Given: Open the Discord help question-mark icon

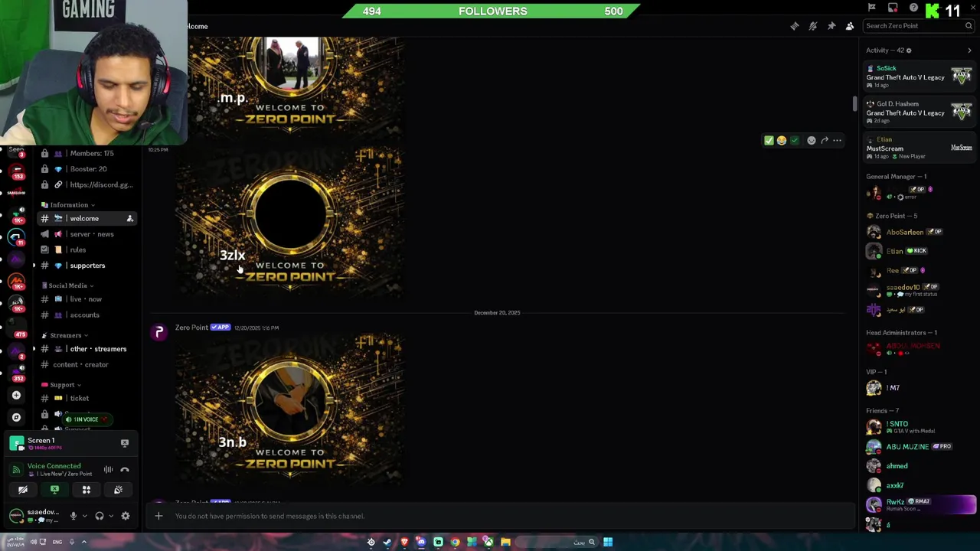Looking at the screenshot, I should (913, 8).
